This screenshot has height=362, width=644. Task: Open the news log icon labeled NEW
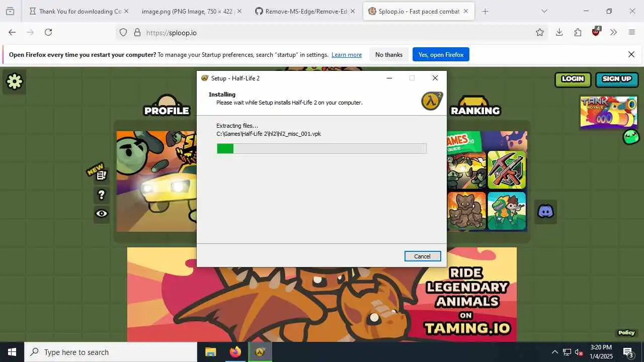coord(101,175)
